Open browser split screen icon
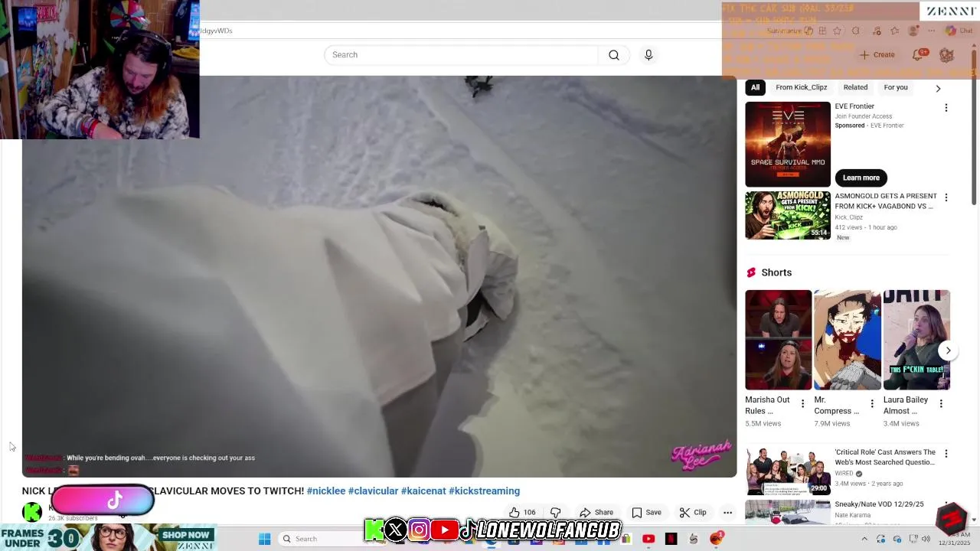The width and height of the screenshot is (980, 551). (x=822, y=31)
